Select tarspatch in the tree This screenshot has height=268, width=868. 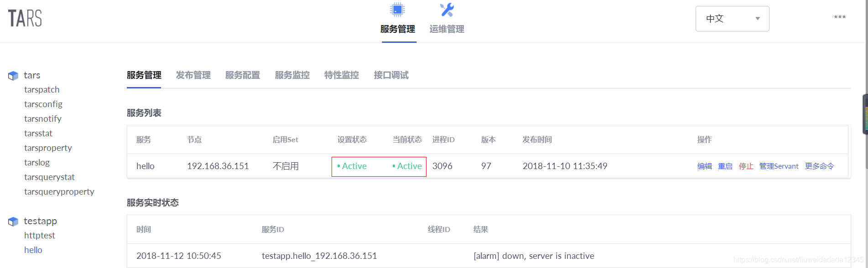point(42,90)
